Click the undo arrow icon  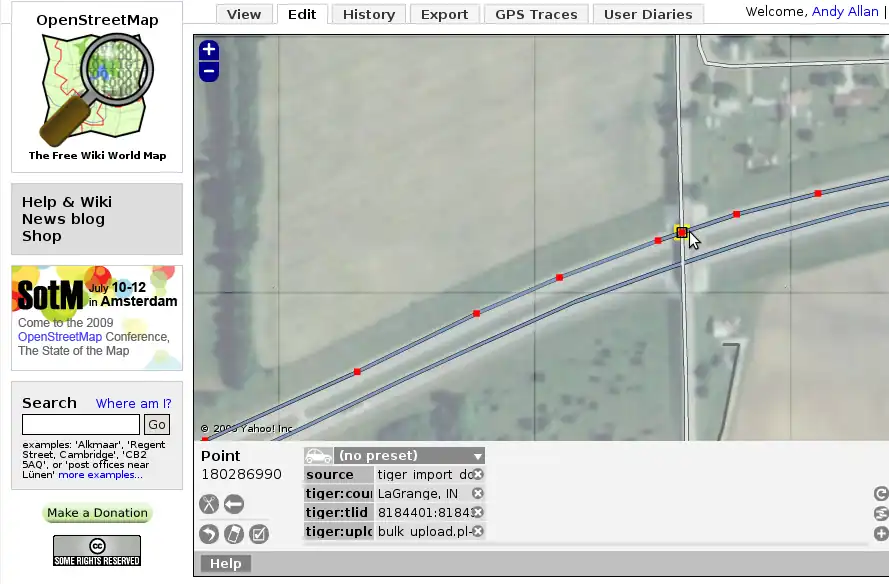[209, 534]
